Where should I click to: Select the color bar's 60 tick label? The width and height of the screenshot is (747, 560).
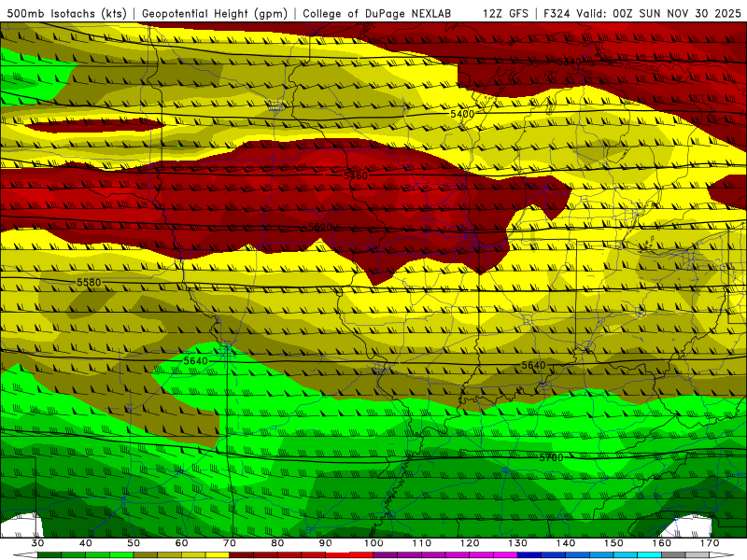(181, 543)
